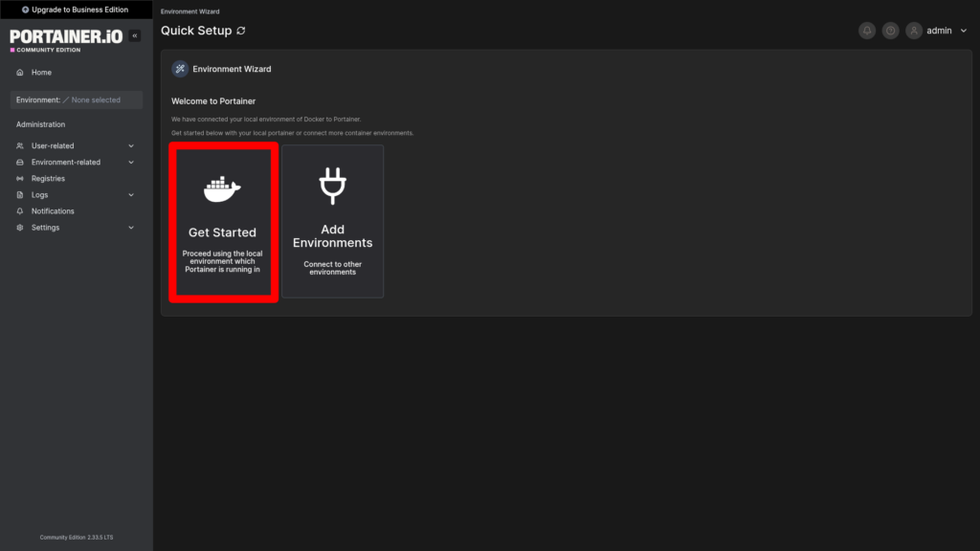Click the notifications bell icon in header

tap(867, 31)
